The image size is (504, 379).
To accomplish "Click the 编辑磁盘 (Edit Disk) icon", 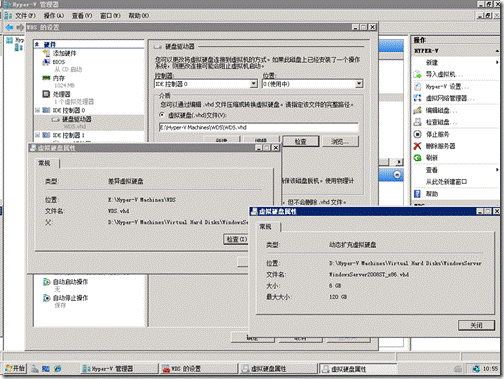I will tap(417, 110).
